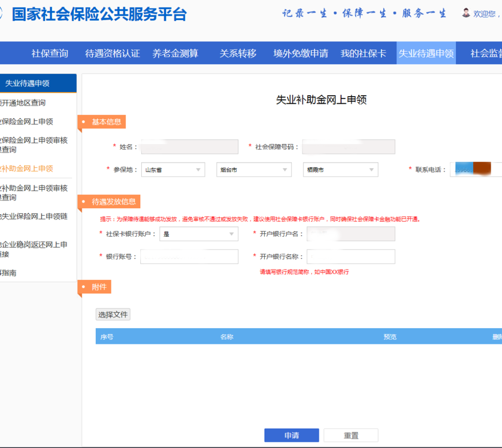Click the user avatar icon beside 欢迎您
Screen dimensions: 502x448
pos(466,13)
